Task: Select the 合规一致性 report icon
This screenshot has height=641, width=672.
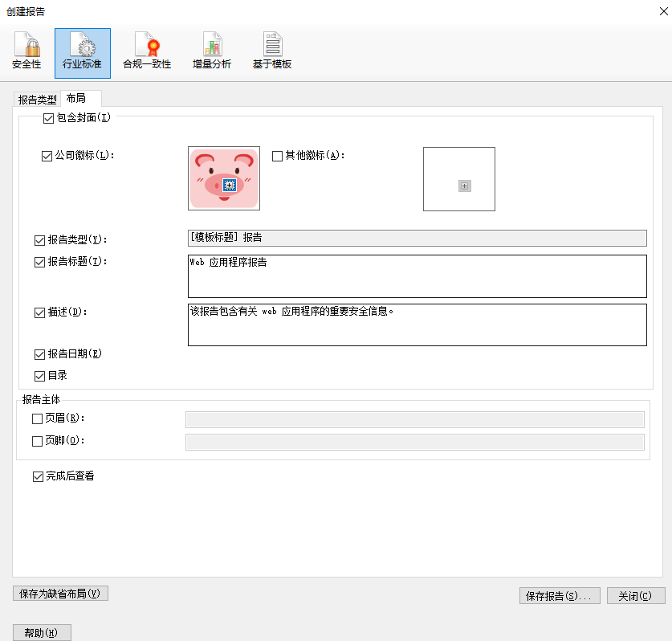Action: coord(147,51)
